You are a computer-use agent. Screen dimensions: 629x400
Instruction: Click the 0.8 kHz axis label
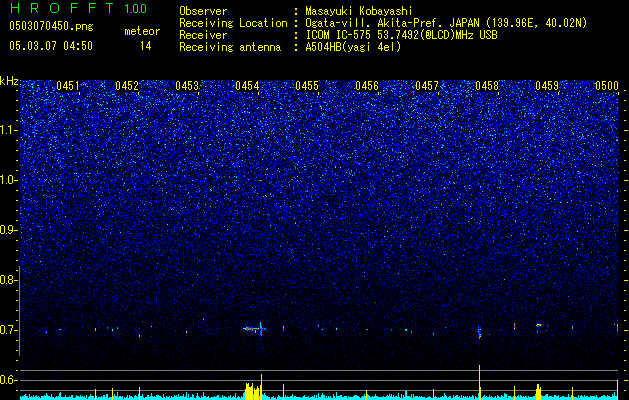point(7,280)
